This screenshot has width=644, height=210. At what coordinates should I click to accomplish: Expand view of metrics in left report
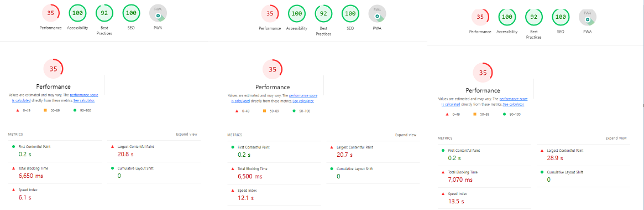(x=186, y=134)
